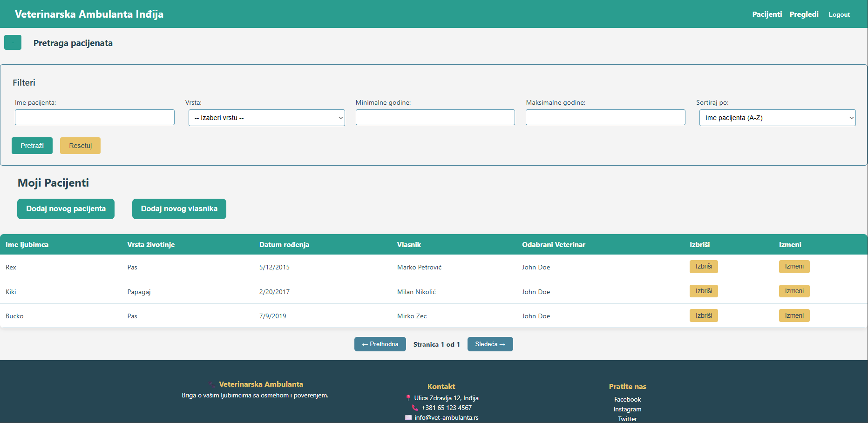The height and width of the screenshot is (423, 868).
Task: Select the Kiki name cell
Action: [11, 292]
